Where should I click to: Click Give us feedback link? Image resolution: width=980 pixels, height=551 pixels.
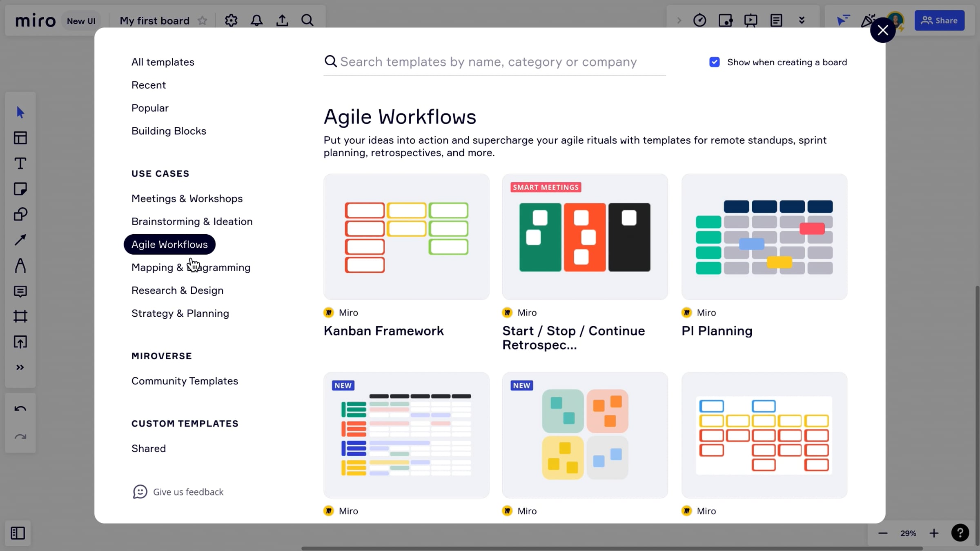tap(178, 492)
